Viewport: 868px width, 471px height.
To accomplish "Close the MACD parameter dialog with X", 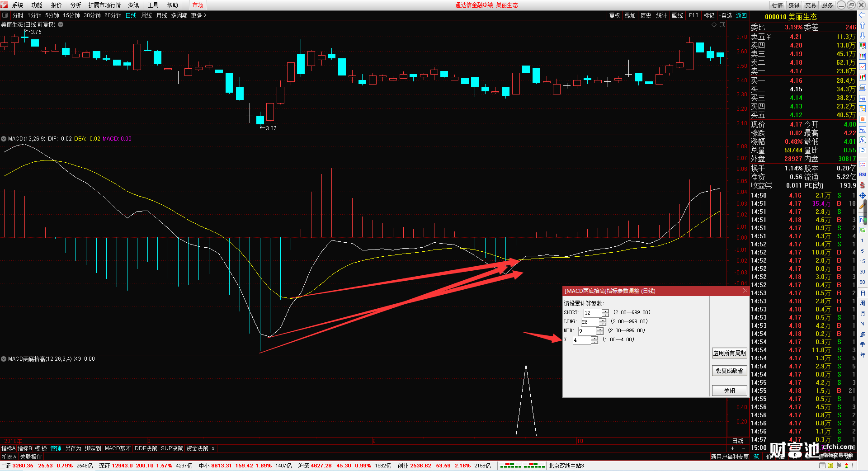I will 745,291.
